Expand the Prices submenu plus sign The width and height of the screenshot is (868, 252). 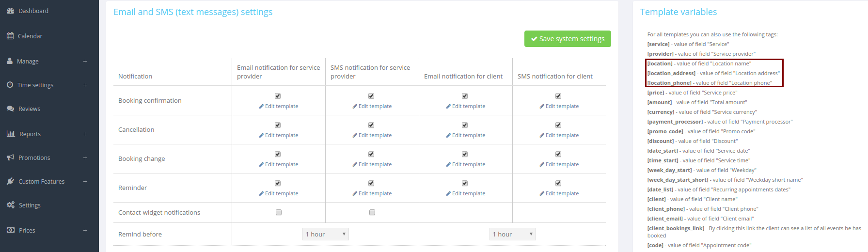(x=85, y=231)
